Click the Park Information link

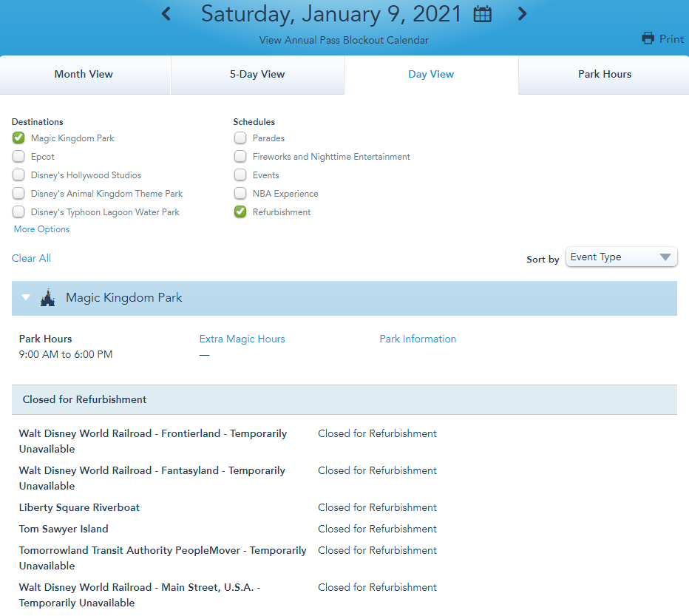(418, 339)
